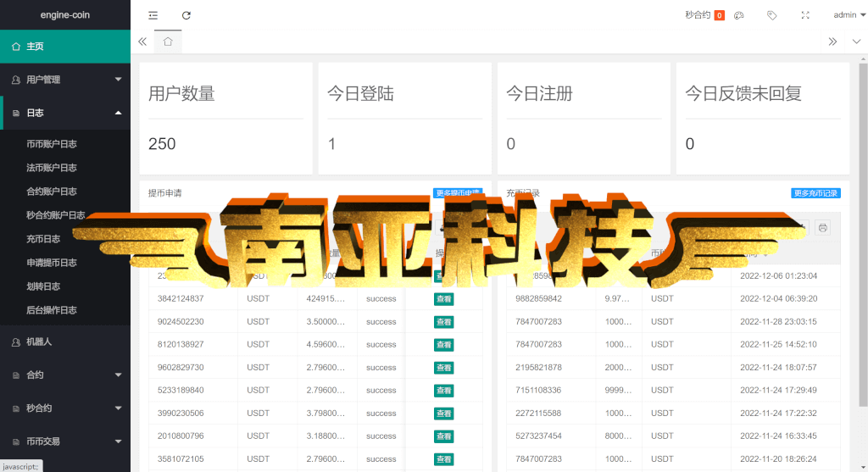Expand the 用户管理 menu
868x472 pixels.
point(65,80)
